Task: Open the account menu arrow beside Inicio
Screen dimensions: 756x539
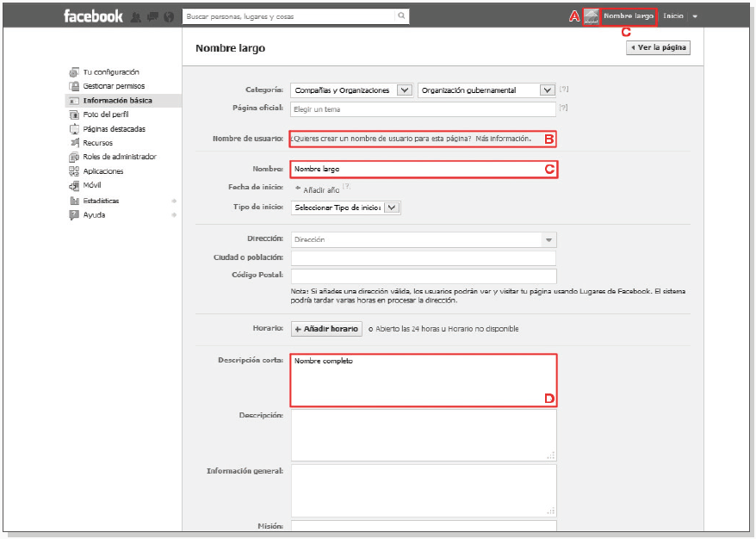Action: click(x=695, y=16)
